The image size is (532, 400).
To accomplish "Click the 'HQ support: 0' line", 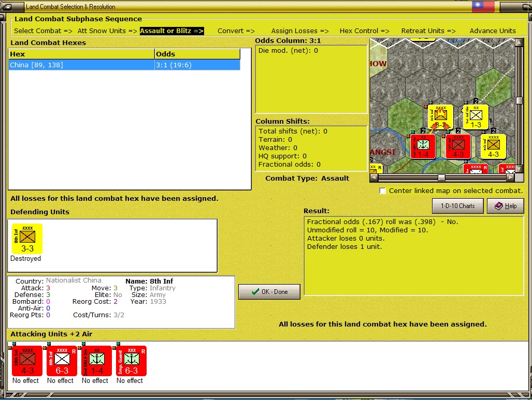I will click(283, 156).
